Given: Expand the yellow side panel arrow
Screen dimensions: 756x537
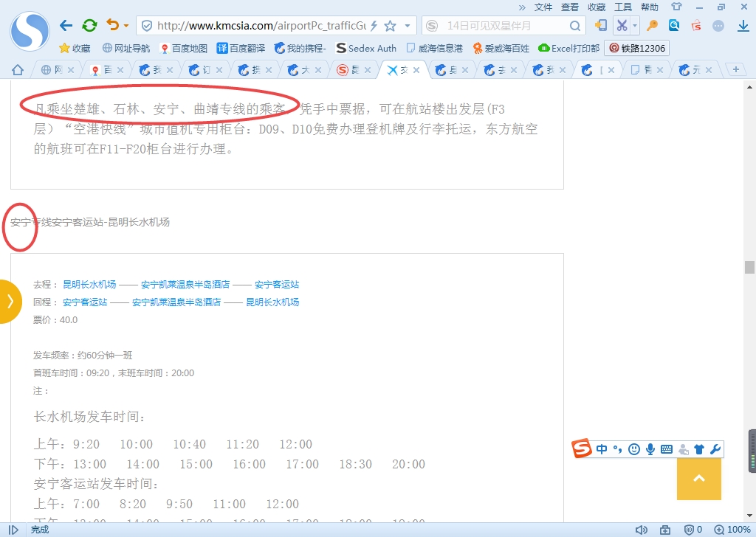Looking at the screenshot, I should tap(10, 302).
